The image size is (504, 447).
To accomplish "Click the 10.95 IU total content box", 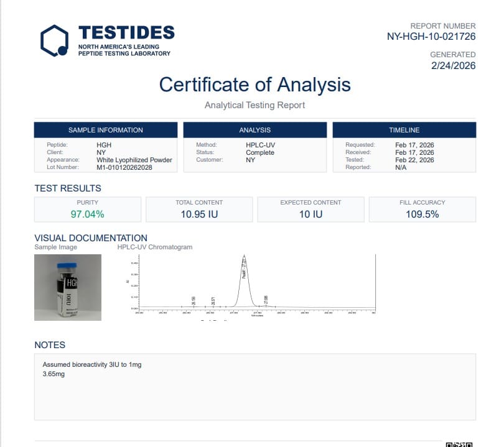I will pos(198,210).
